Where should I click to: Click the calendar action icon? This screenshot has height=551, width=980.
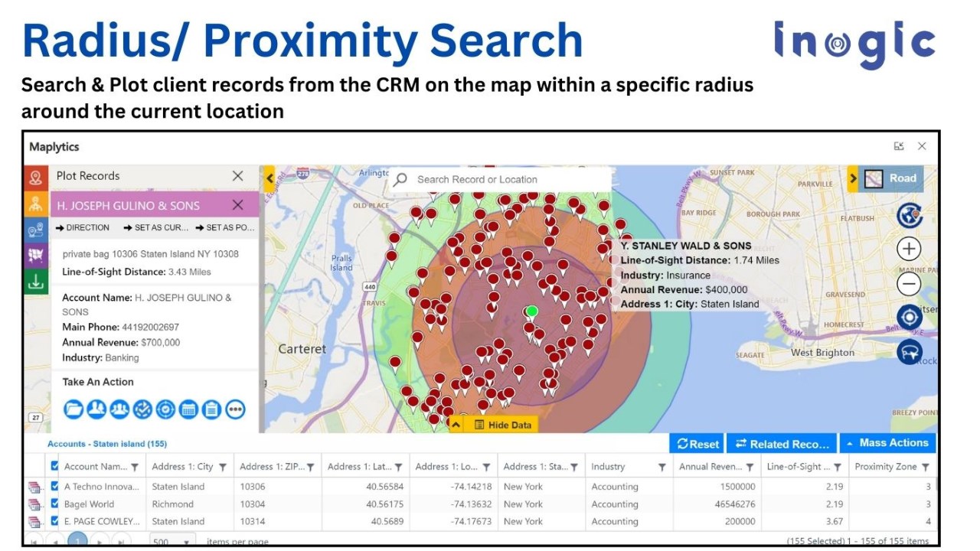tap(188, 409)
